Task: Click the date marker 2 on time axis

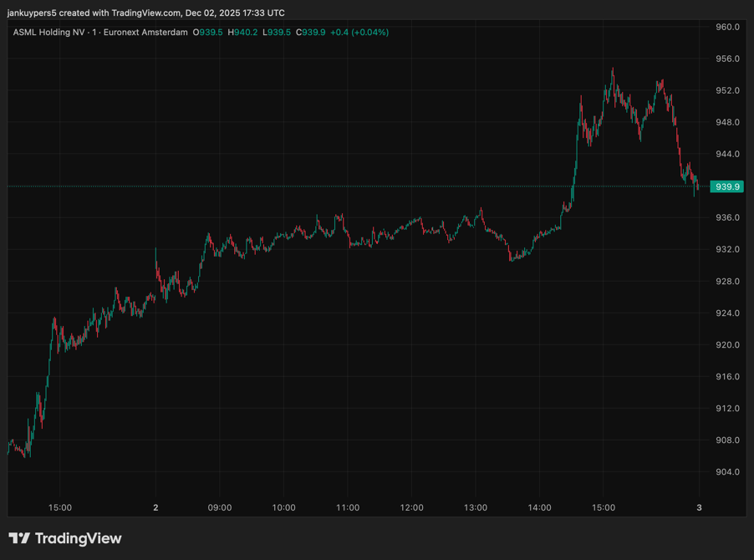Action: [155, 507]
